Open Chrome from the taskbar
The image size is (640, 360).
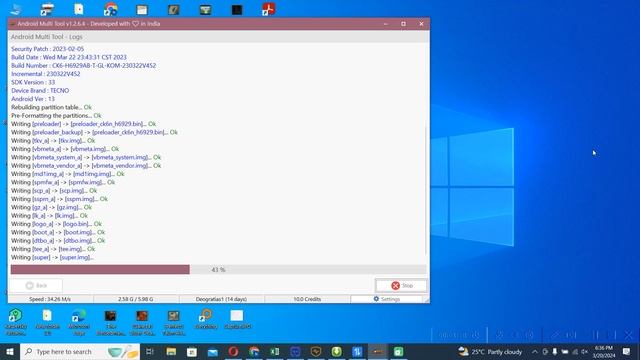point(254,351)
